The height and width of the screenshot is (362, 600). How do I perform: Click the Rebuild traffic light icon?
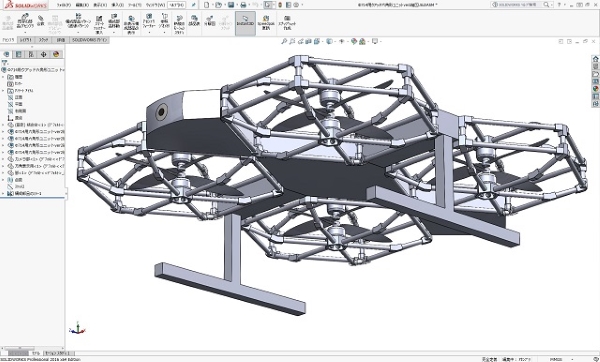(x=280, y=5)
